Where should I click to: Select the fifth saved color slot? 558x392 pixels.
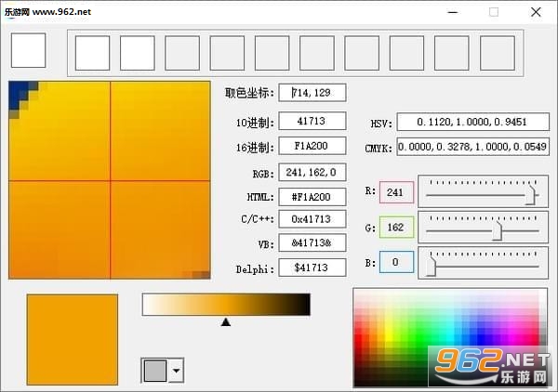coord(272,53)
